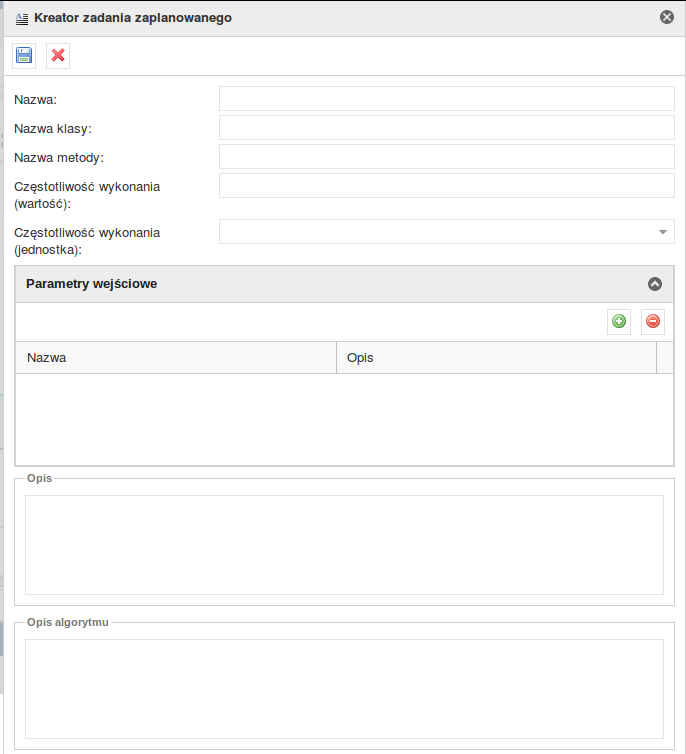Viewport: 686px width, 754px height.
Task: Sort by the Opis column header
Action: point(496,358)
